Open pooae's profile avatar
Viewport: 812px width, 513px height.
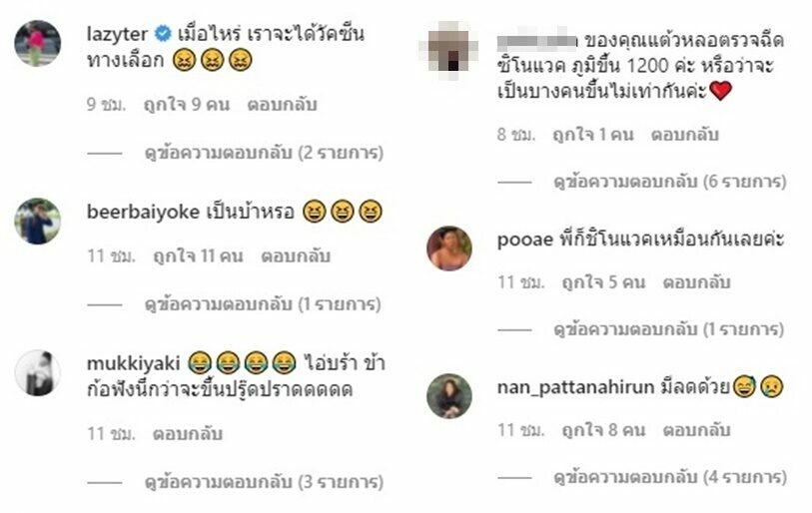click(449, 248)
